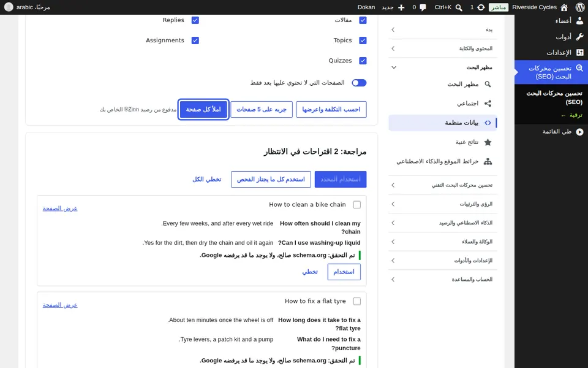Open the جديد toolbar menu
Viewport: 588px width, 368px height.
pos(393,7)
